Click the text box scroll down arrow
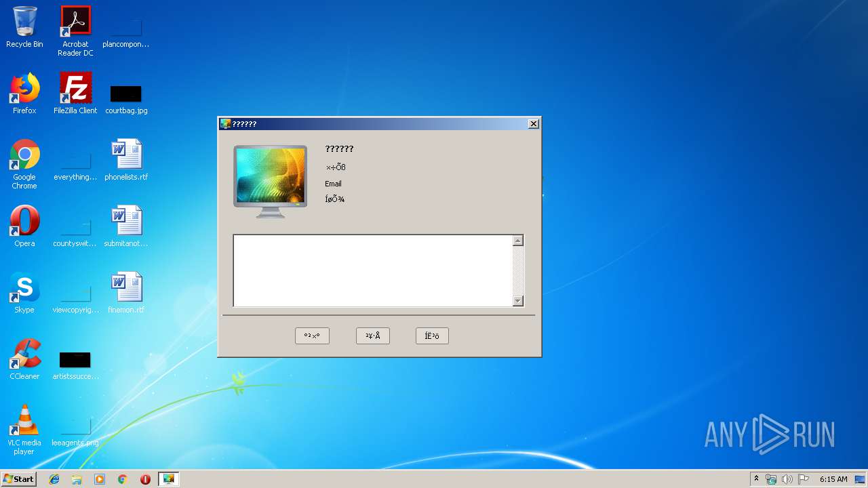 pos(518,301)
